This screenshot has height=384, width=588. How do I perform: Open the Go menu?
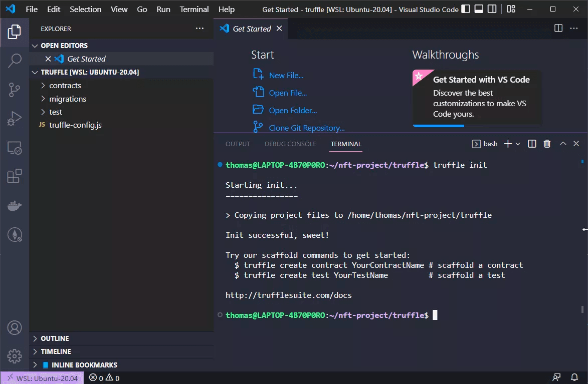pos(142,10)
